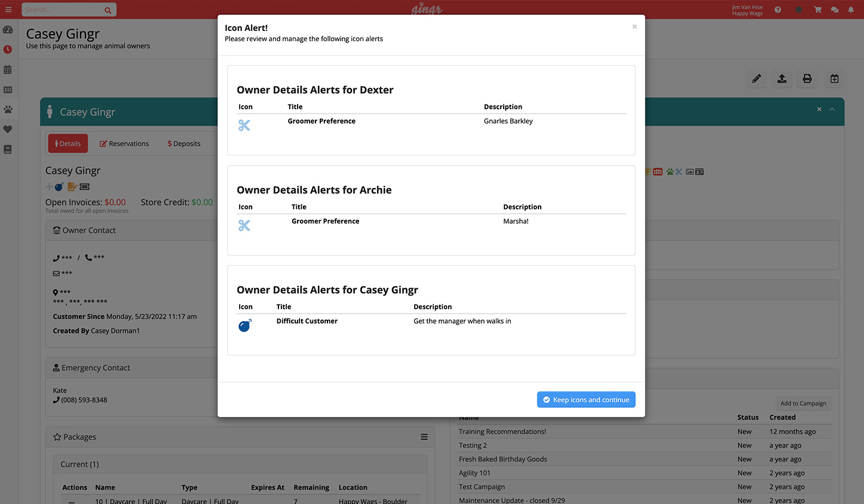Open the dashboard gauge sidebar icon
This screenshot has width=864, height=504.
click(8, 30)
